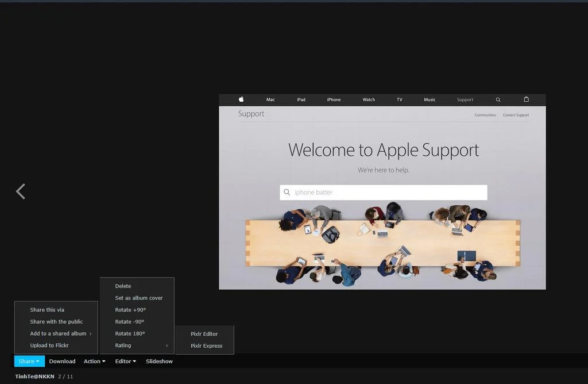Open Pixlr Editor
The height and width of the screenshot is (384, 588).
204,334
